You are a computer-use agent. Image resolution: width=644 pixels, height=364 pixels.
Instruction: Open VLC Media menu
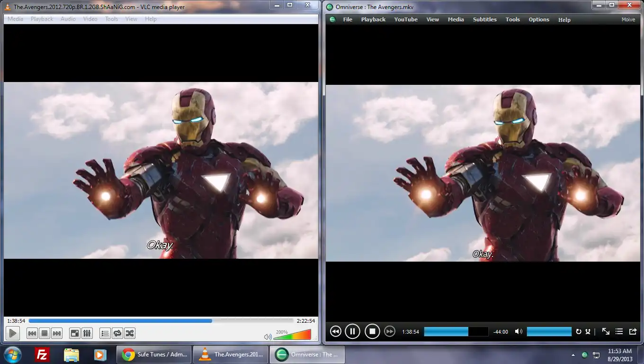coord(15,19)
